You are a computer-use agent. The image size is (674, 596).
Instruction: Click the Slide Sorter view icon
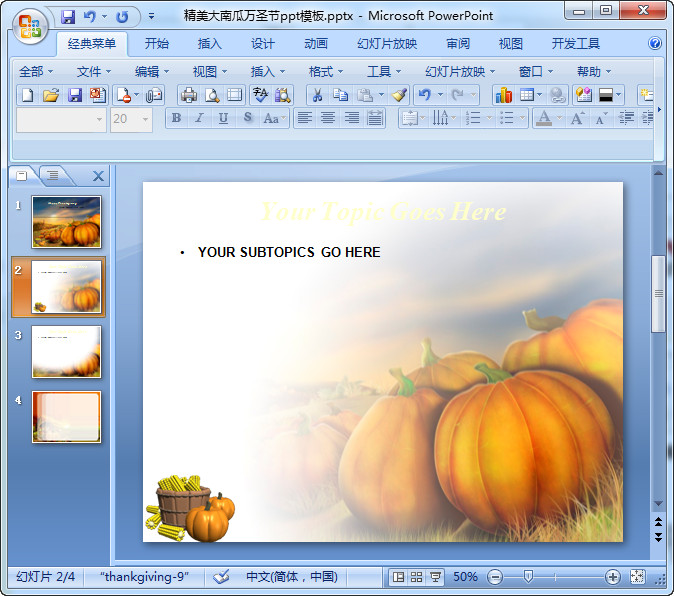[x=416, y=577]
